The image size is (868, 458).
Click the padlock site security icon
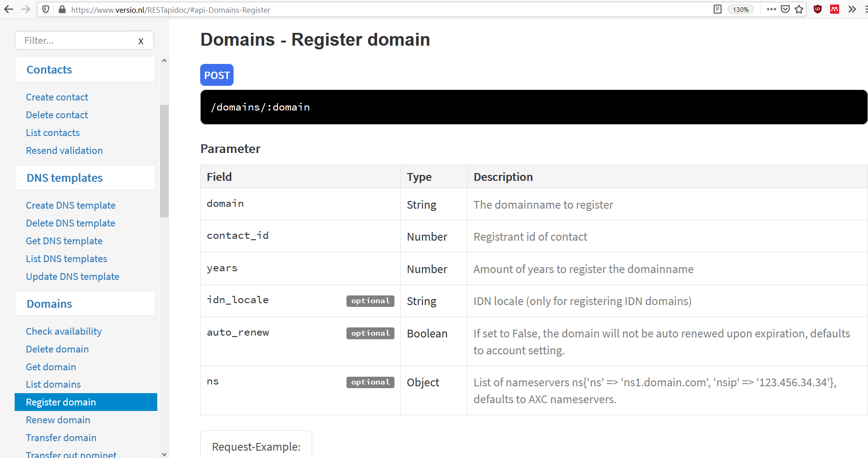62,10
